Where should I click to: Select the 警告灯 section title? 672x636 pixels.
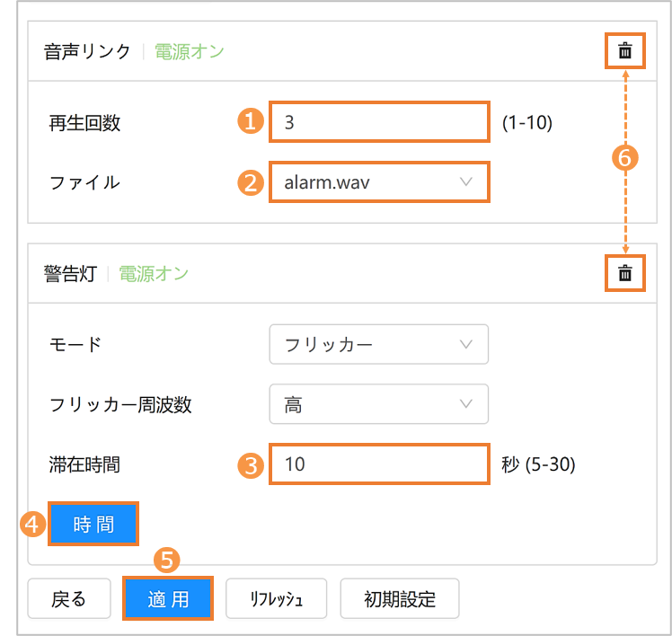click(70, 273)
